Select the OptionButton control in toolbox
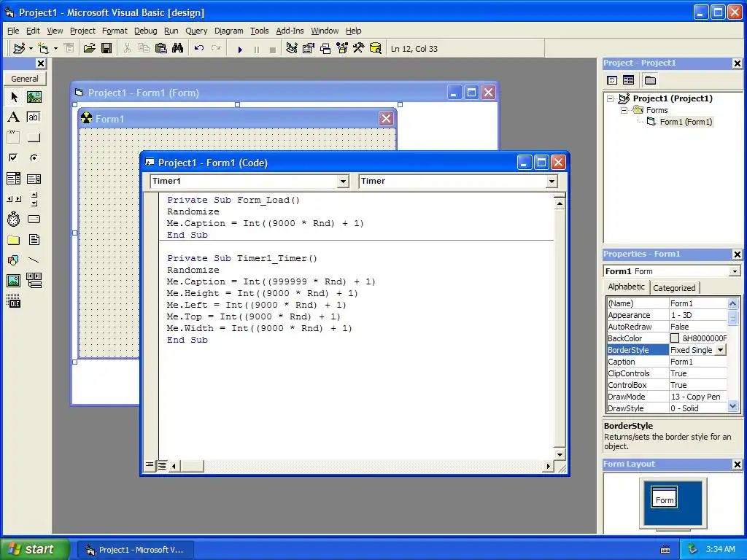The height and width of the screenshot is (560, 747). (34, 157)
